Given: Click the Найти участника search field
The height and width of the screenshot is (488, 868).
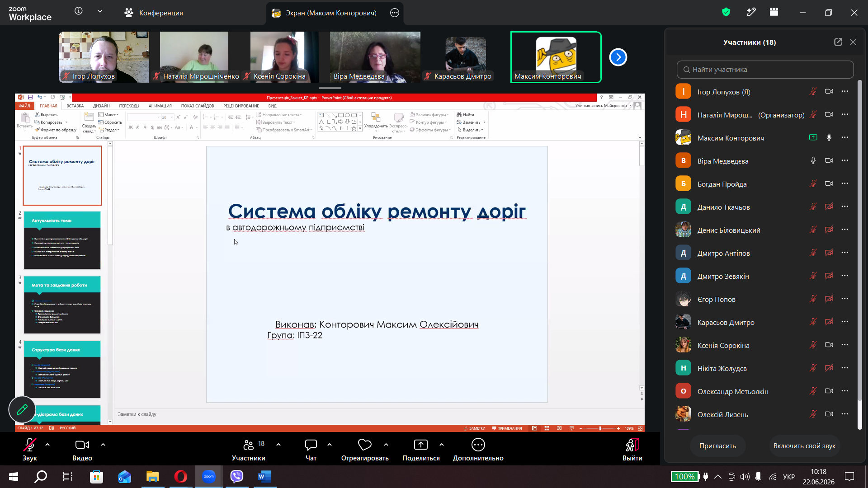Looking at the screenshot, I should coord(765,70).
